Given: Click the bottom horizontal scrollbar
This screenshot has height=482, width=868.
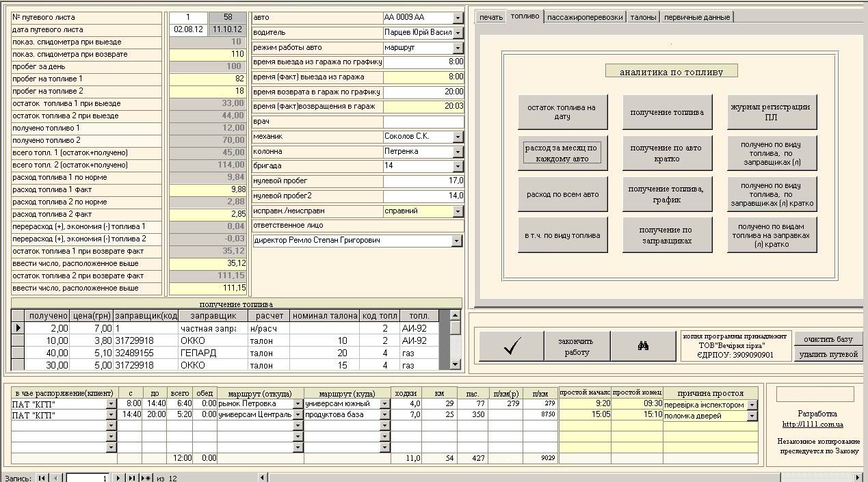Looking at the screenshot, I should [x=561, y=477].
